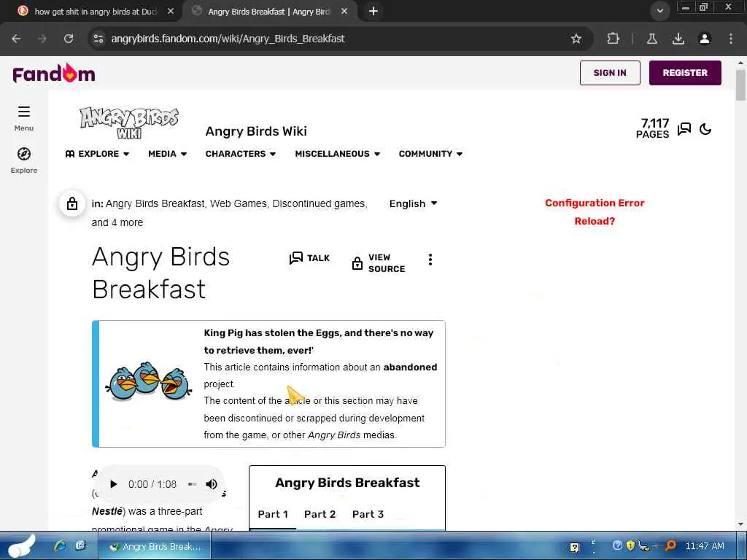Play the audio clip
747x560 pixels.
(x=113, y=484)
